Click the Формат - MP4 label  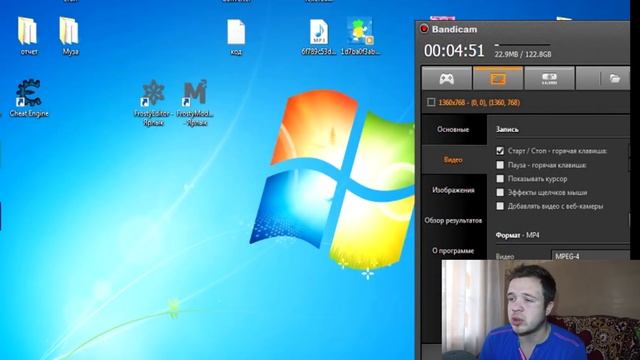(x=518, y=236)
